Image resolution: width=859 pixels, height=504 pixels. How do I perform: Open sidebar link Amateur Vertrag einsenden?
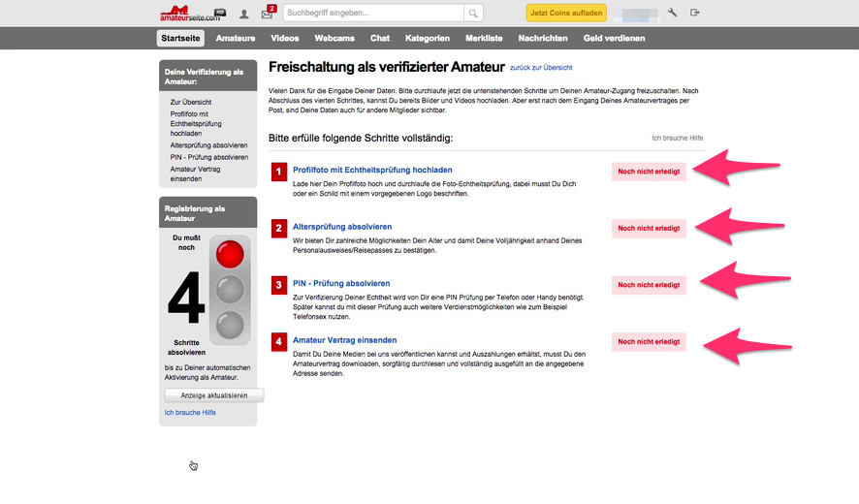coord(195,173)
